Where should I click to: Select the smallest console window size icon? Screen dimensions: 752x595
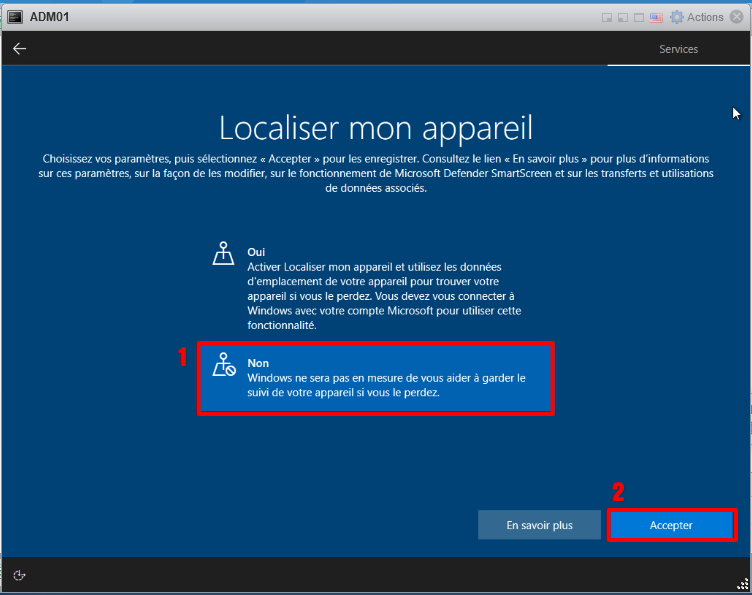(607, 17)
